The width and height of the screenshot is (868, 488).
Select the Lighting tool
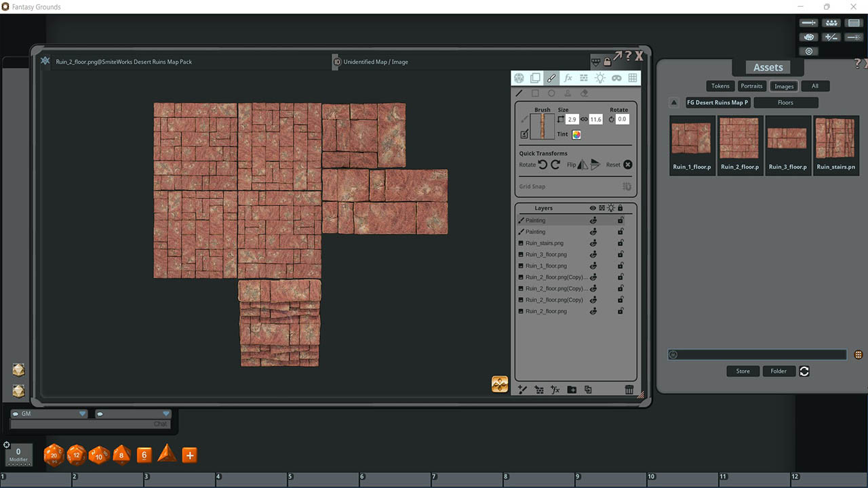(599, 77)
